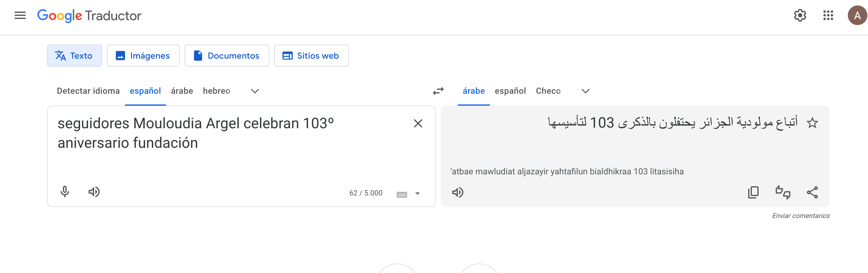
Task: Open the Google apps grid
Action: [x=828, y=16]
